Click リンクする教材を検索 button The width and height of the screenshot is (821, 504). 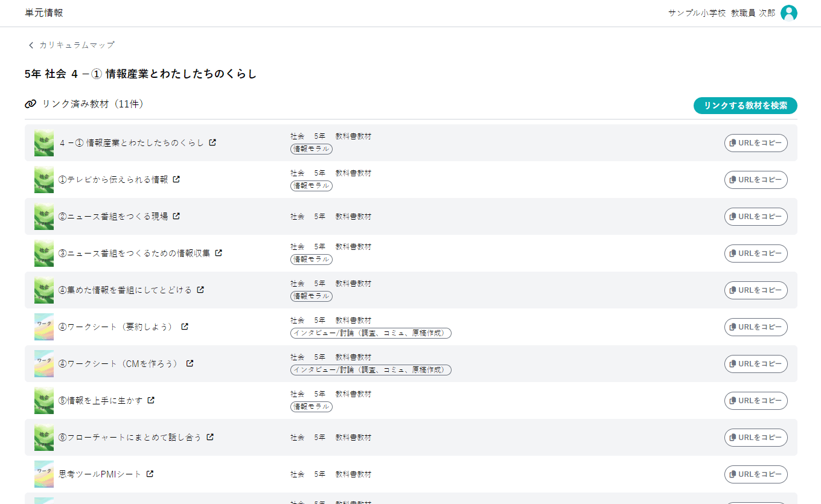point(745,106)
